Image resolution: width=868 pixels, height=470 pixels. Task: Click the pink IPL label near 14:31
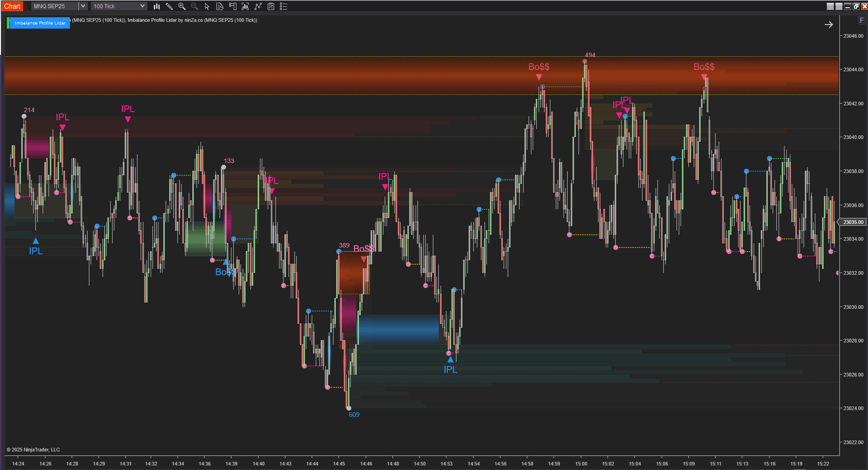128,109
